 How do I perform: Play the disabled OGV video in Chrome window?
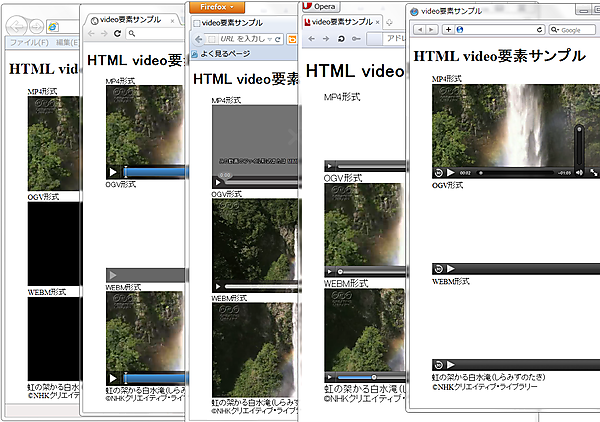click(113, 275)
